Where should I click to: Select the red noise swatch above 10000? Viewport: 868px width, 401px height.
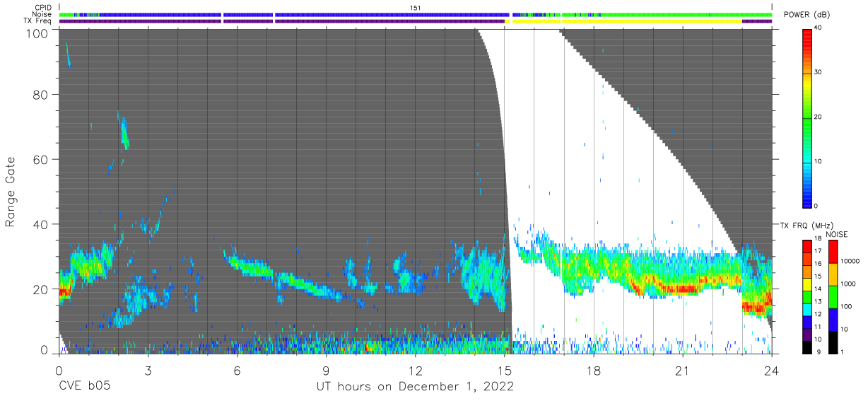[x=833, y=251]
